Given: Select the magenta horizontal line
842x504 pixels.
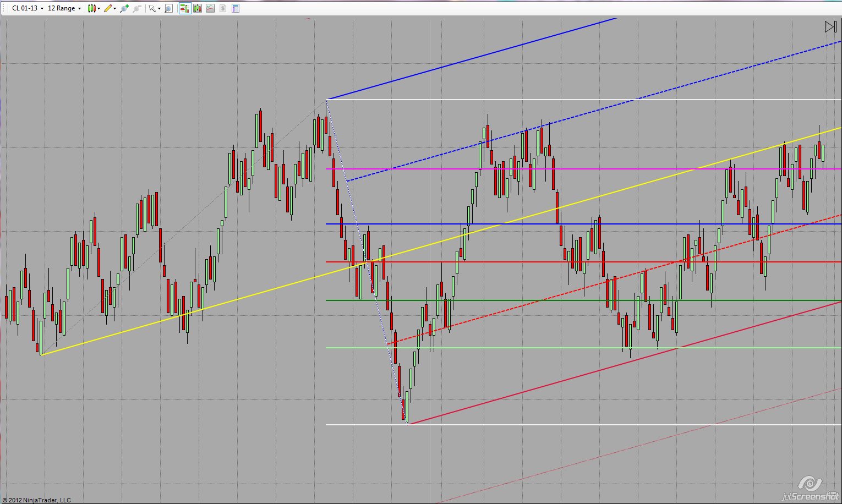Looking at the screenshot, I should pyautogui.click(x=583, y=169).
